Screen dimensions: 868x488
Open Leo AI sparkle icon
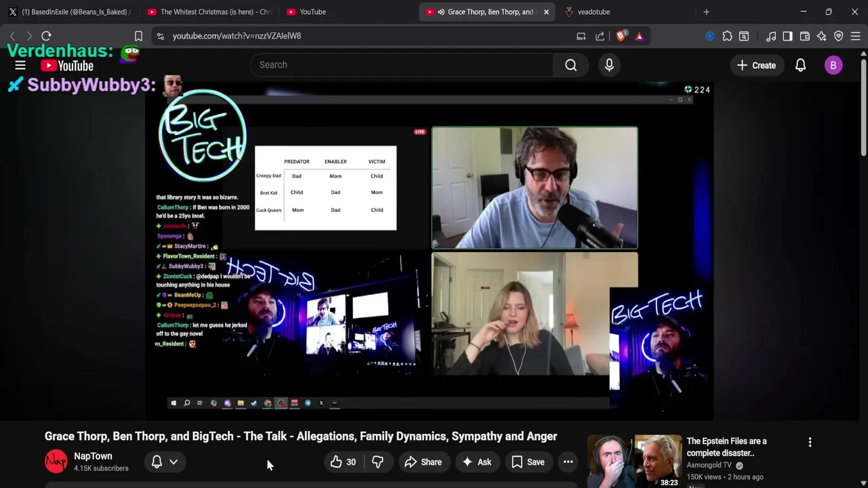[822, 36]
